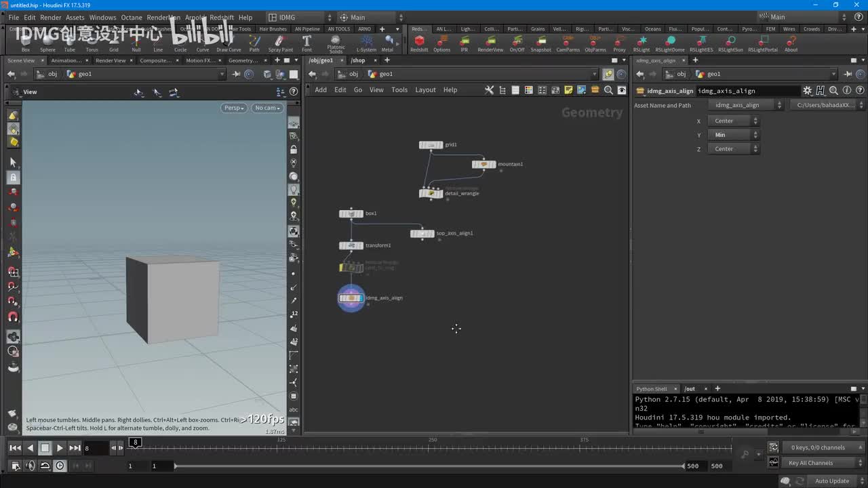Create a Sphere from the shelf
The height and width of the screenshot is (488, 868).
tap(47, 44)
